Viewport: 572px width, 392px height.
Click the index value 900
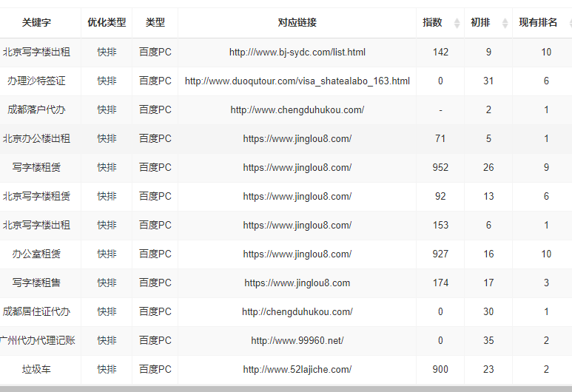pos(440,368)
